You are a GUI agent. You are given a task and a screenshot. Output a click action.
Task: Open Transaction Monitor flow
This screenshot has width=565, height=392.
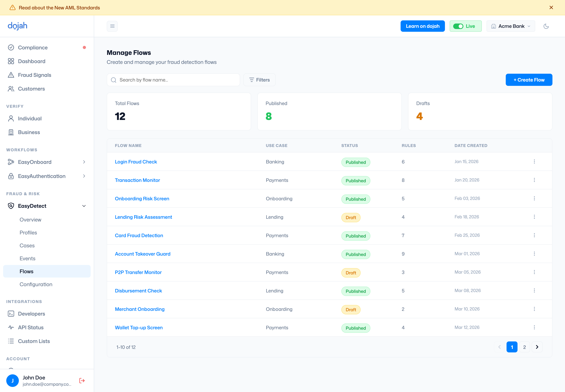pos(137,180)
